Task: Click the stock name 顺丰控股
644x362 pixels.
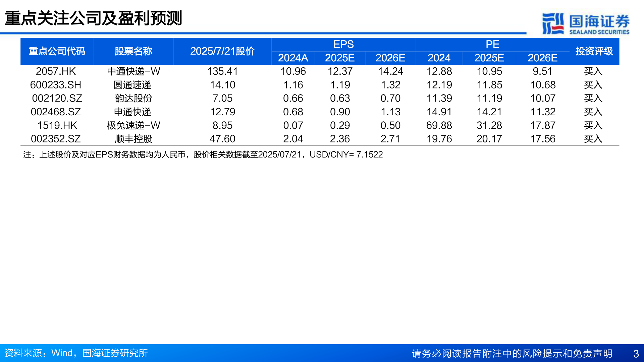Action: click(133, 138)
